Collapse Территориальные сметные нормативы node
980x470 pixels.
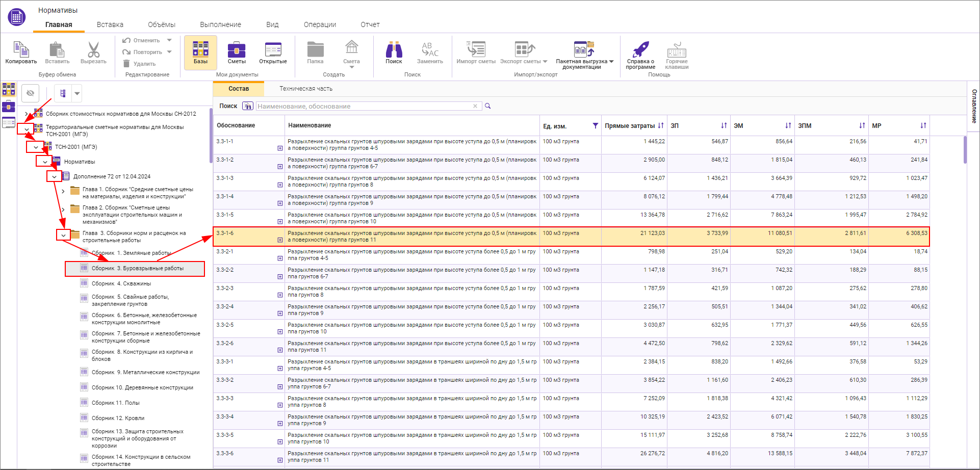pos(27,129)
